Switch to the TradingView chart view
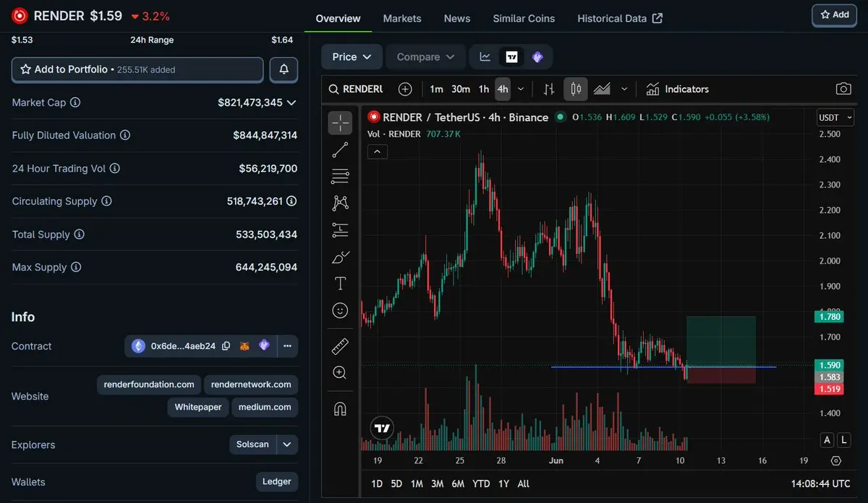 click(x=511, y=56)
